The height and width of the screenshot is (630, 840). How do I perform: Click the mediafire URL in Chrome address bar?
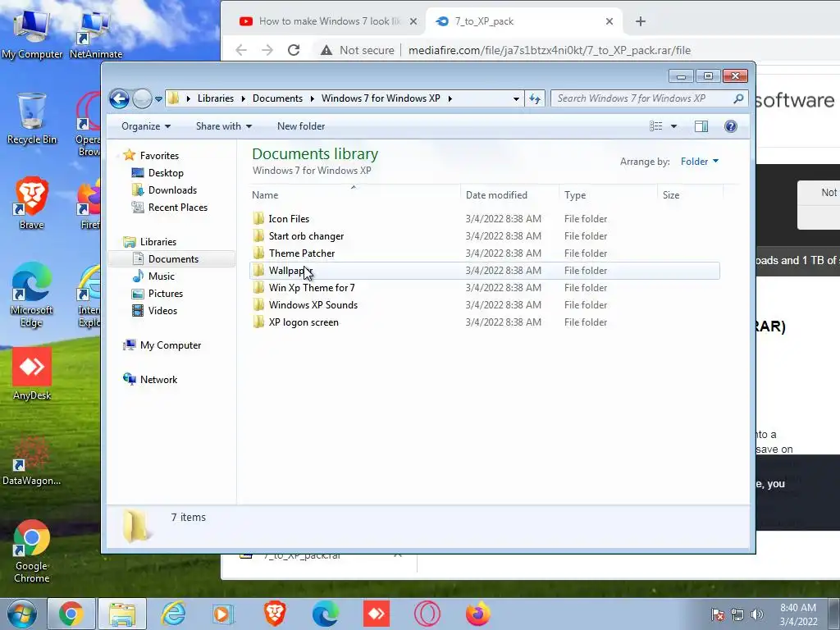(549, 50)
